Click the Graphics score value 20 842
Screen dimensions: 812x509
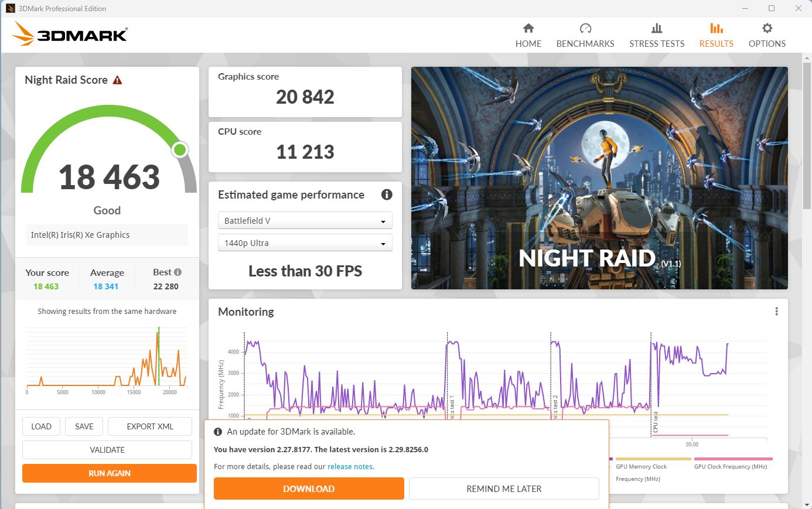coord(305,97)
